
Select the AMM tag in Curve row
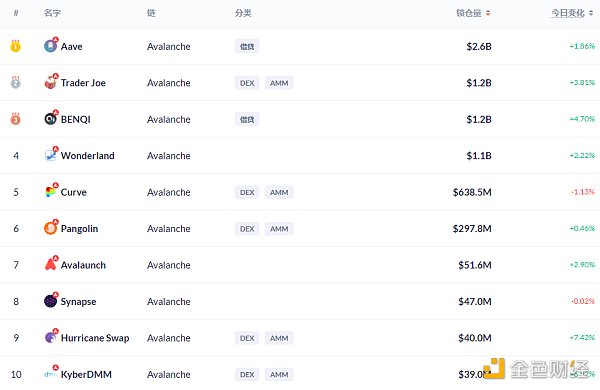(279, 192)
